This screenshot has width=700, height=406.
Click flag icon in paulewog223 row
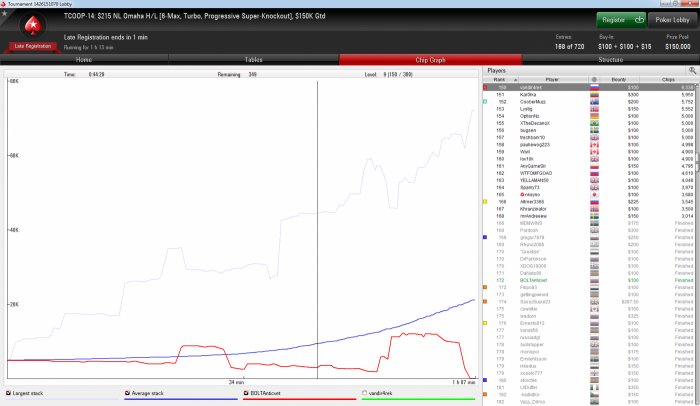pyautogui.click(x=594, y=145)
